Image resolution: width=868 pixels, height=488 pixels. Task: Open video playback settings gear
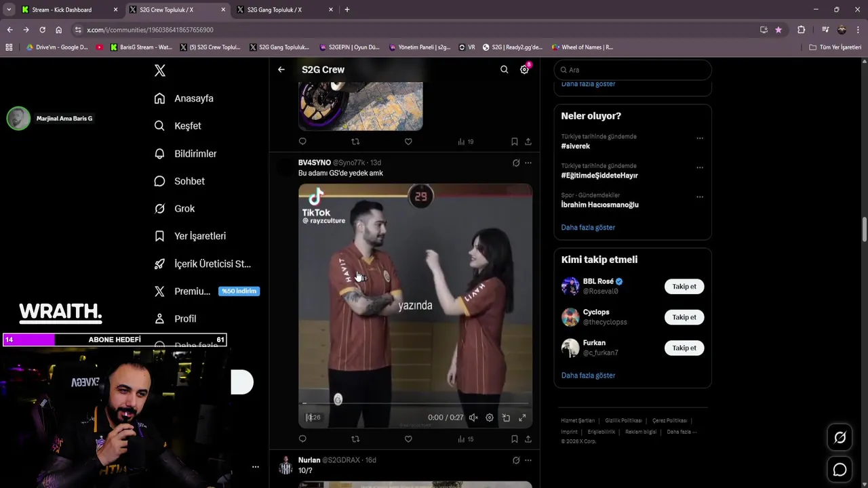(490, 418)
